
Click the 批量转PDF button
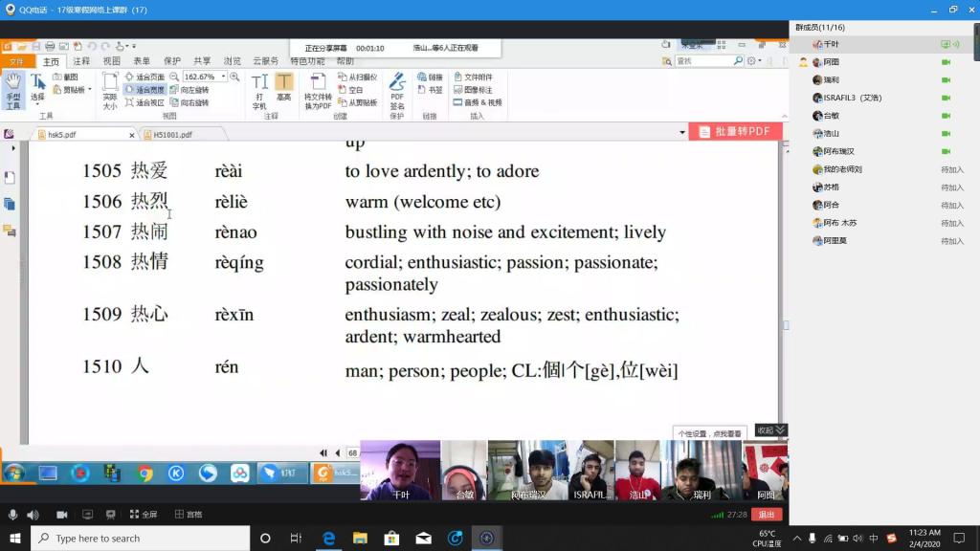pos(735,132)
